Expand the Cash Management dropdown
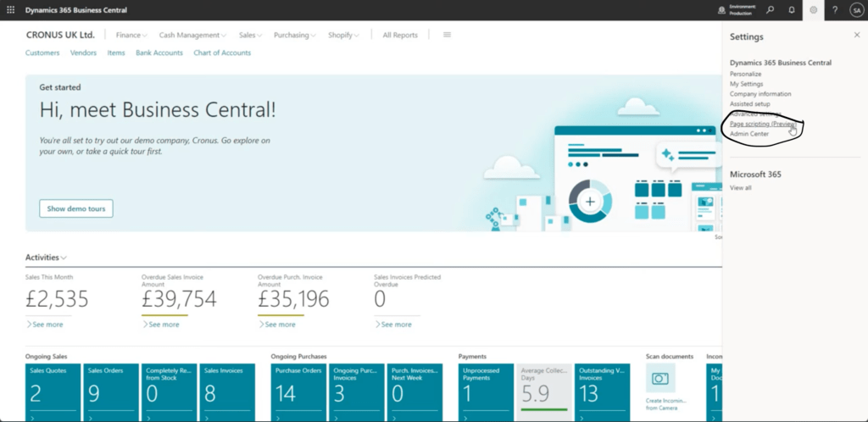This screenshot has height=422, width=868. (x=193, y=36)
